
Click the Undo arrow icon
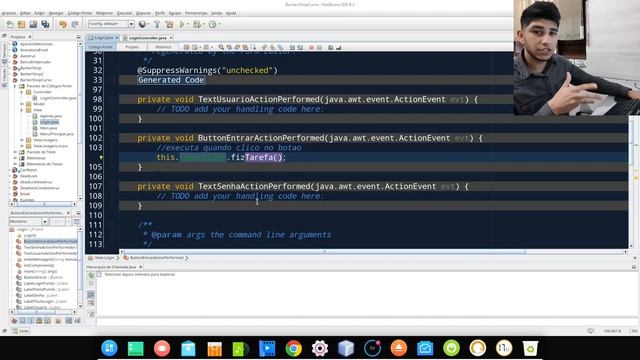[62, 24]
